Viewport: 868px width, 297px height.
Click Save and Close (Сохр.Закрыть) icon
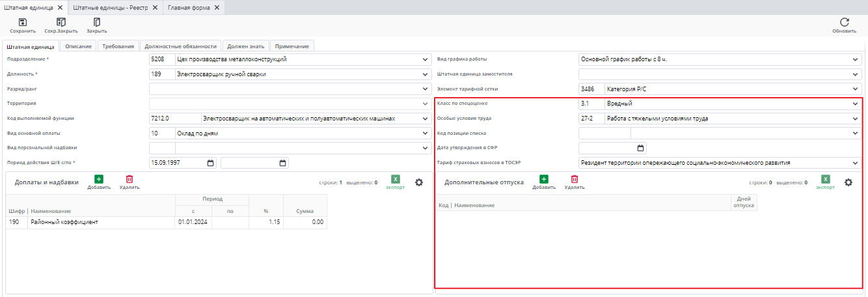(61, 23)
